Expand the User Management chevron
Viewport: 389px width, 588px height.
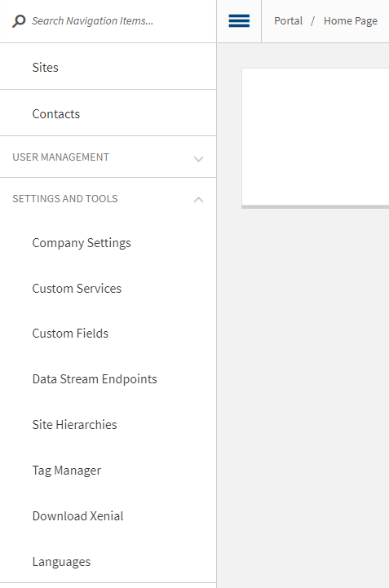pos(198,159)
